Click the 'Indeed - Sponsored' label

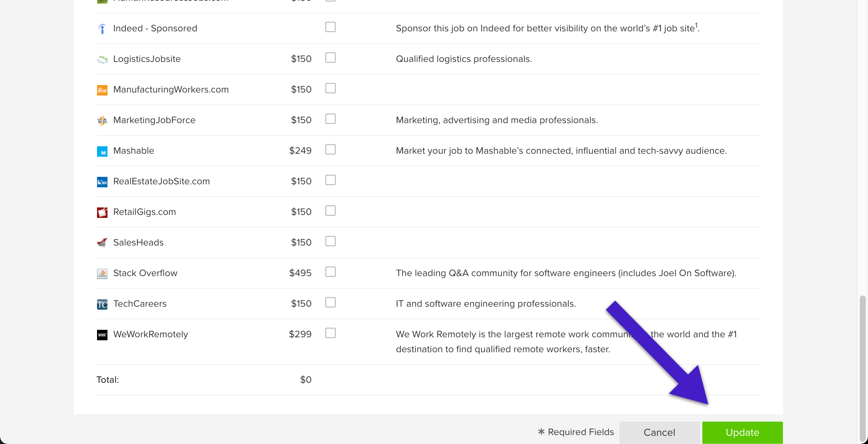coord(155,28)
